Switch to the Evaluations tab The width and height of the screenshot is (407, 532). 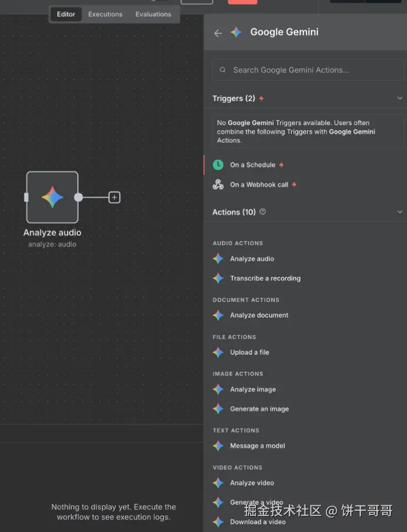click(153, 14)
